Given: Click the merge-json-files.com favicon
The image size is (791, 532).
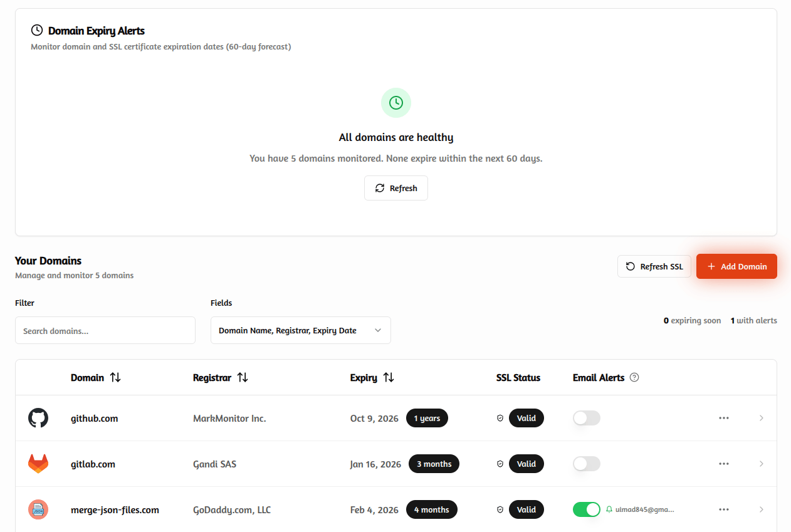Looking at the screenshot, I should click(x=38, y=509).
